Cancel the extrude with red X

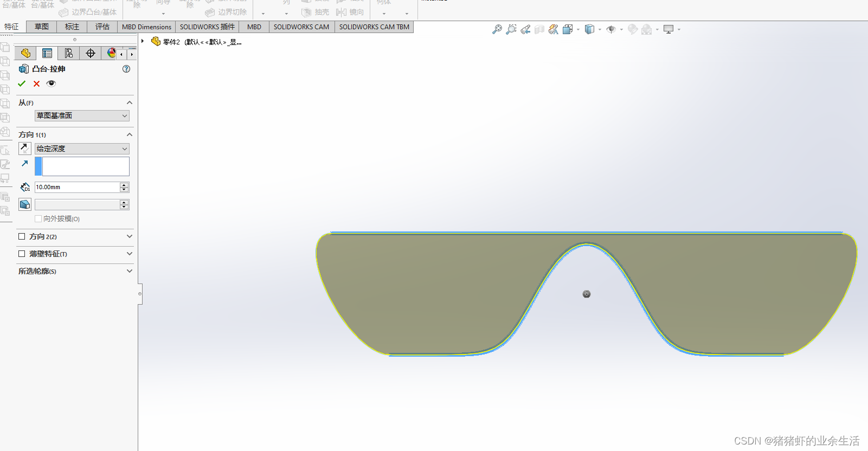click(x=36, y=83)
